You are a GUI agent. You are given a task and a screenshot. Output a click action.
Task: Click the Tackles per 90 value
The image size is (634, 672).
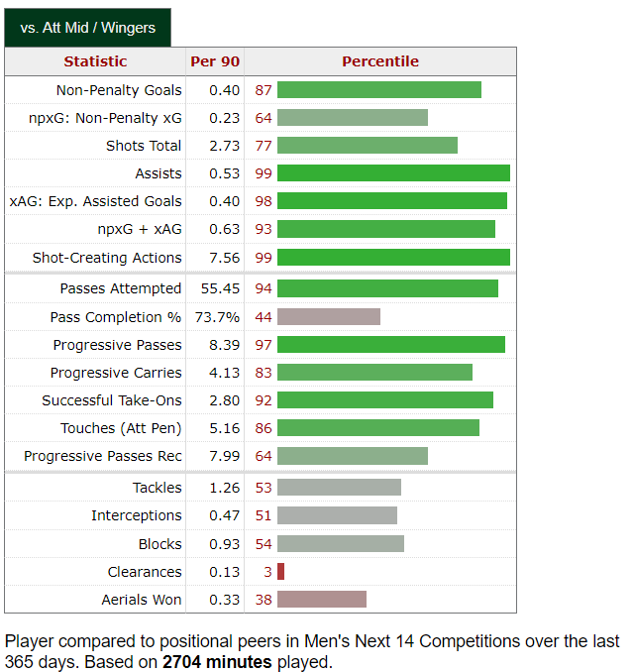(224, 488)
